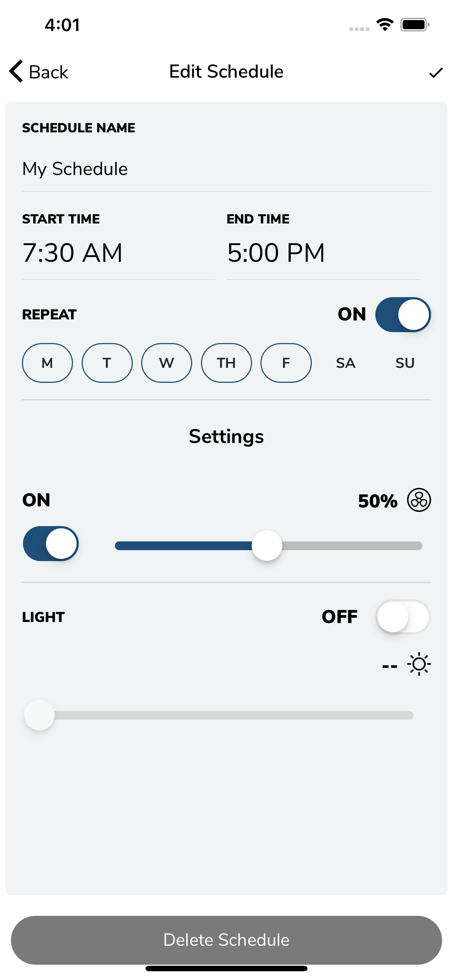This screenshot has width=453, height=980.
Task: Open the End Time 5:00 PM picker
Action: [323, 253]
